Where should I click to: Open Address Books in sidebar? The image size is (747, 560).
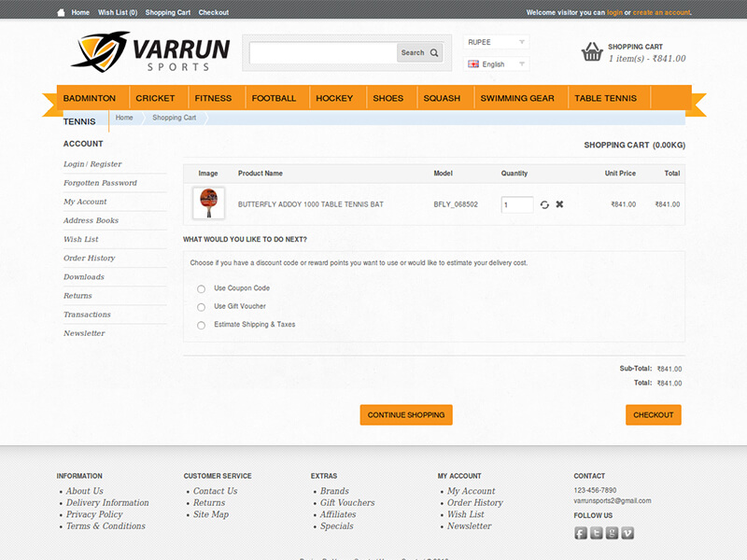tap(91, 220)
